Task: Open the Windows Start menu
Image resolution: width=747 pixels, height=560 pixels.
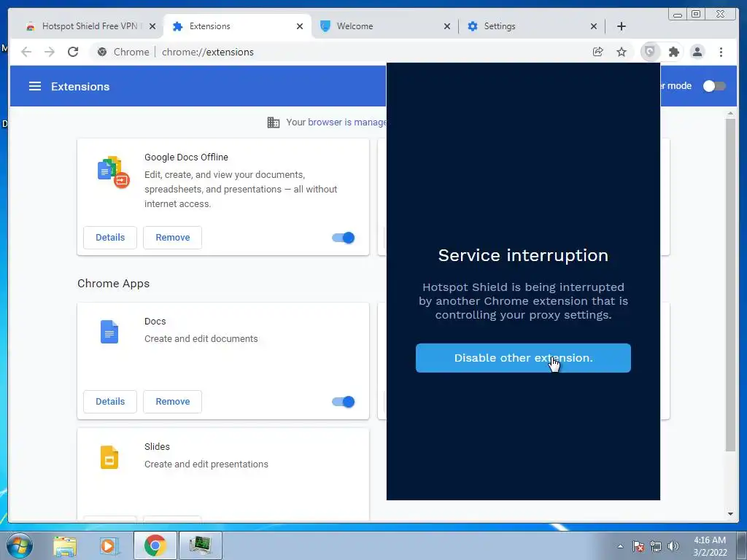Action: 19,545
